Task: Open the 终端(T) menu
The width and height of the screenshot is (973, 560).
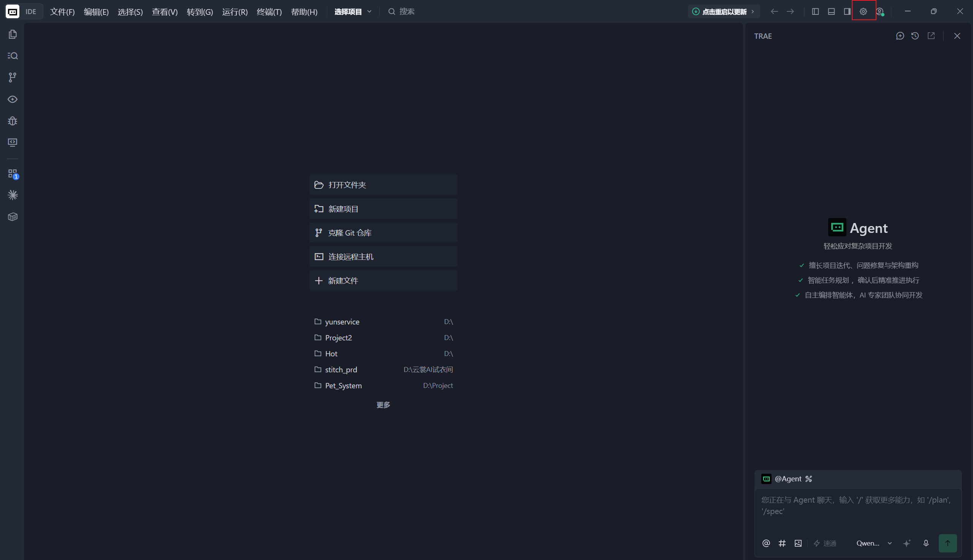Action: (x=269, y=11)
